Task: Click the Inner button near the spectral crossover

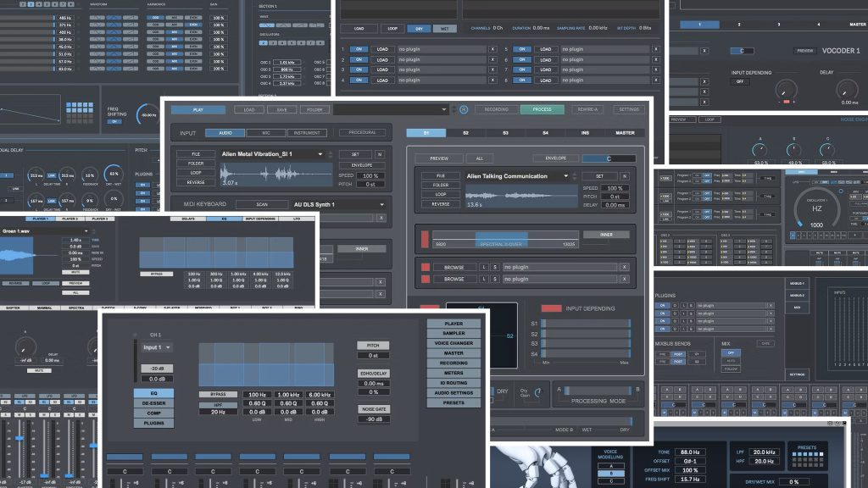Action: (x=605, y=234)
